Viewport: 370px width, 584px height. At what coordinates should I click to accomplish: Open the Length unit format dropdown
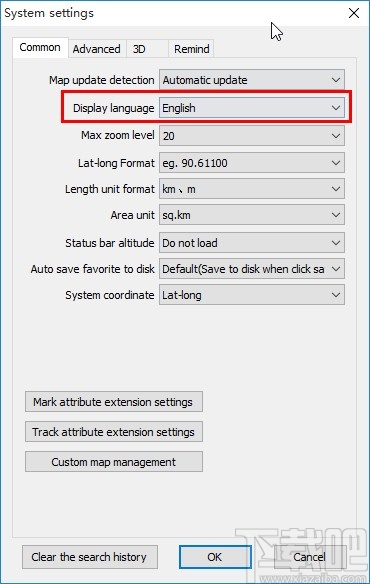click(252, 189)
